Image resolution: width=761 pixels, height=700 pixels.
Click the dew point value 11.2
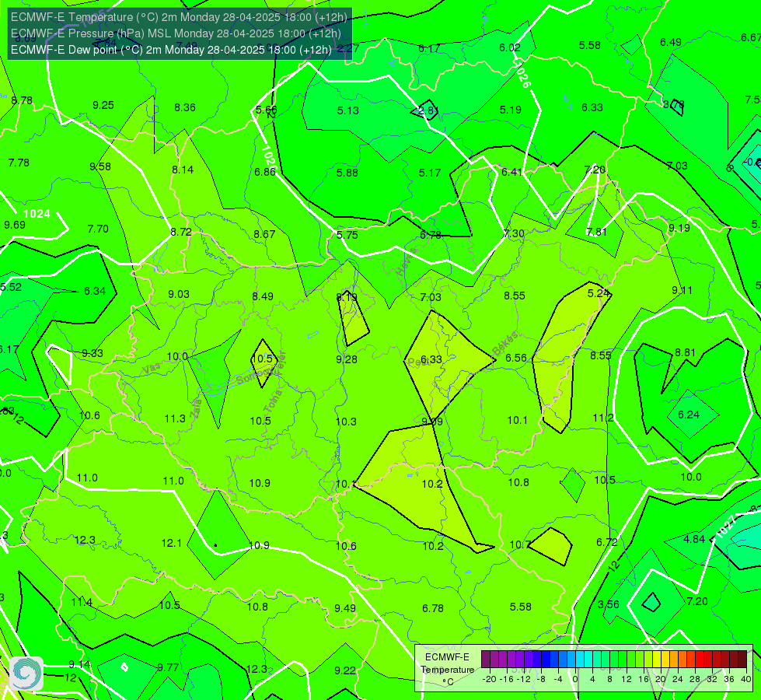coord(603,418)
